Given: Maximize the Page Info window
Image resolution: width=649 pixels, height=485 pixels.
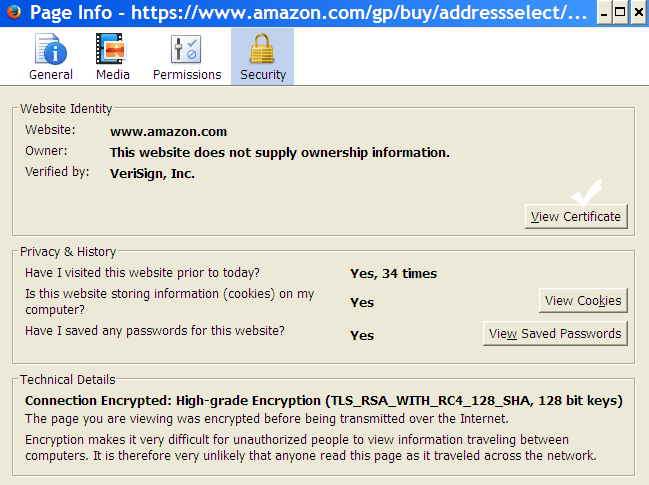Looking at the screenshot, I should coord(620,13).
